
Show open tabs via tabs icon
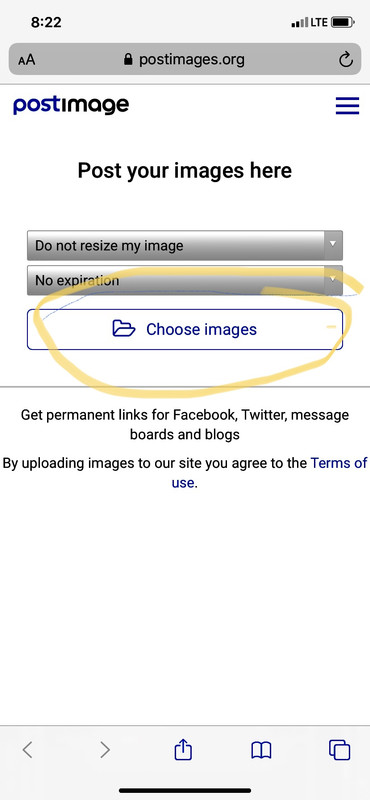339,750
